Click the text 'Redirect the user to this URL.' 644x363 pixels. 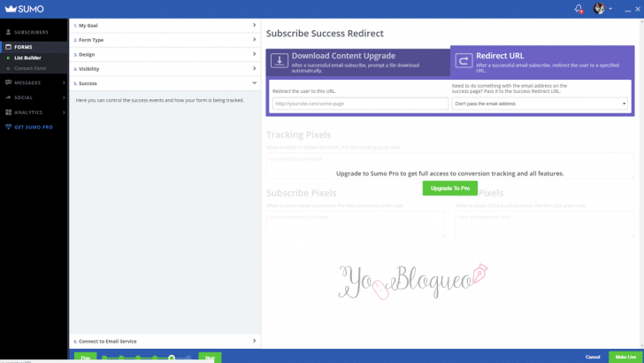304,91
